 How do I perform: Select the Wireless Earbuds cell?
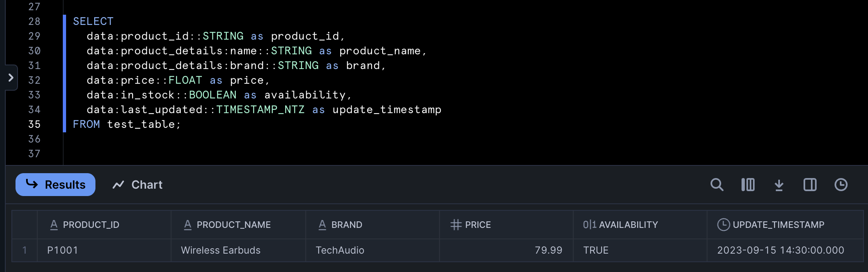click(221, 250)
